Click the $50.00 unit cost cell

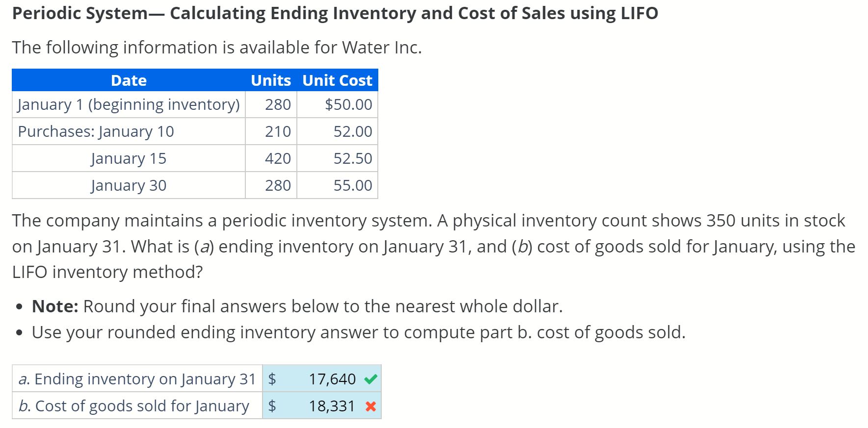348,104
